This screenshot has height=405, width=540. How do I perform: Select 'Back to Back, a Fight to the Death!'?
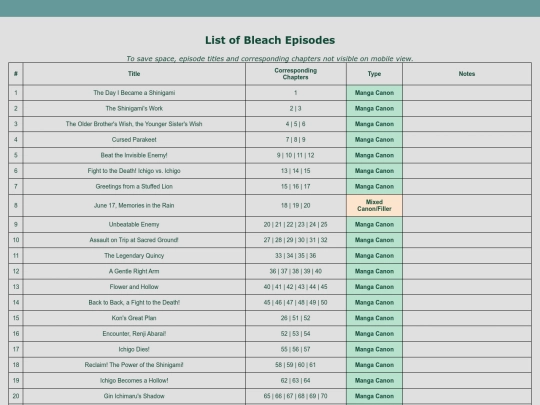coord(134,302)
